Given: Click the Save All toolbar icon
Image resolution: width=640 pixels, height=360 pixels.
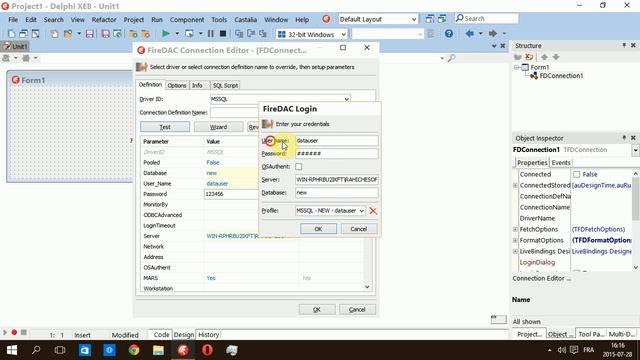Looking at the screenshot, I should [105, 34].
